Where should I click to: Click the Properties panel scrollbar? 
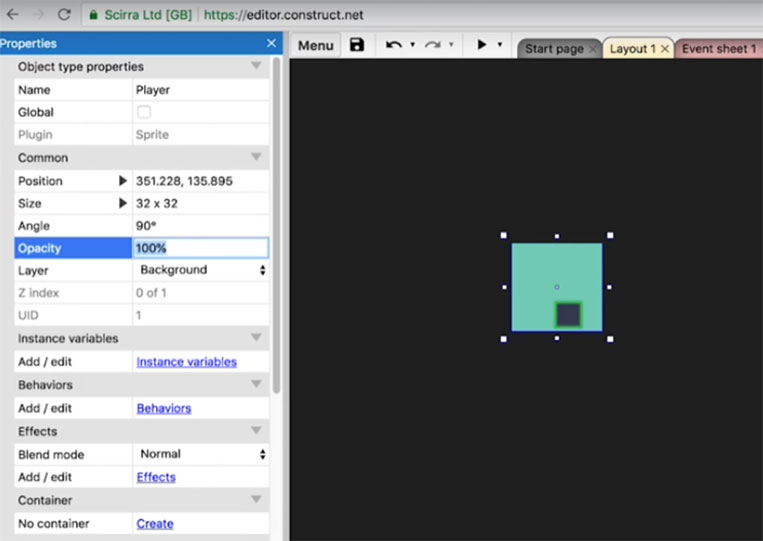tap(276, 225)
